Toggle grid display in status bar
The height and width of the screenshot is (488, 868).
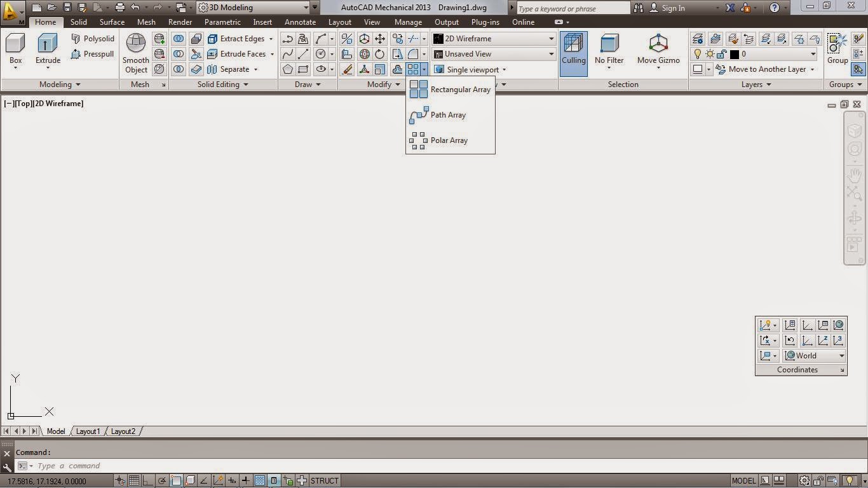click(x=135, y=481)
